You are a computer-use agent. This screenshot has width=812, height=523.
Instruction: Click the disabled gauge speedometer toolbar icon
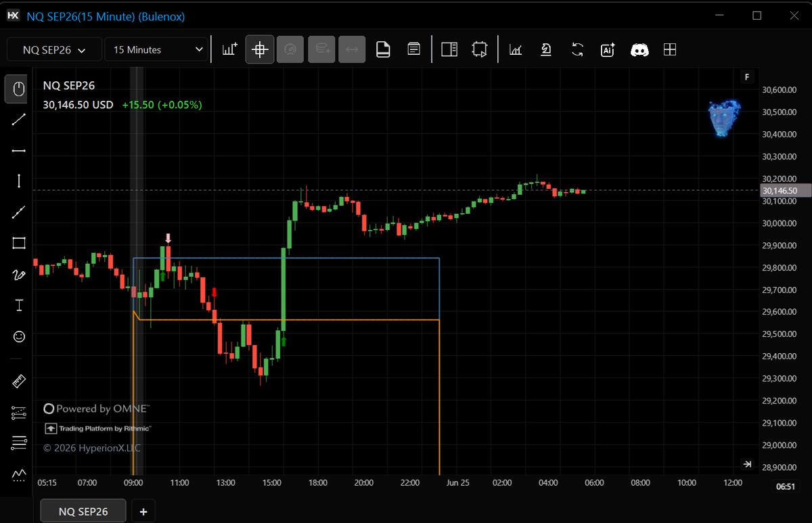(290, 49)
